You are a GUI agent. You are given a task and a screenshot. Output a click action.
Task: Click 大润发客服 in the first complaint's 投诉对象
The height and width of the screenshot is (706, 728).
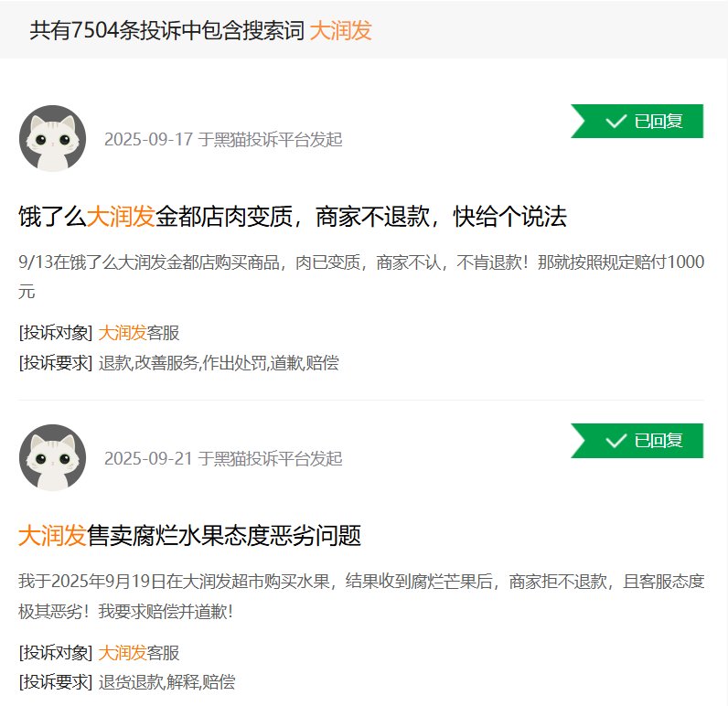[139, 333]
